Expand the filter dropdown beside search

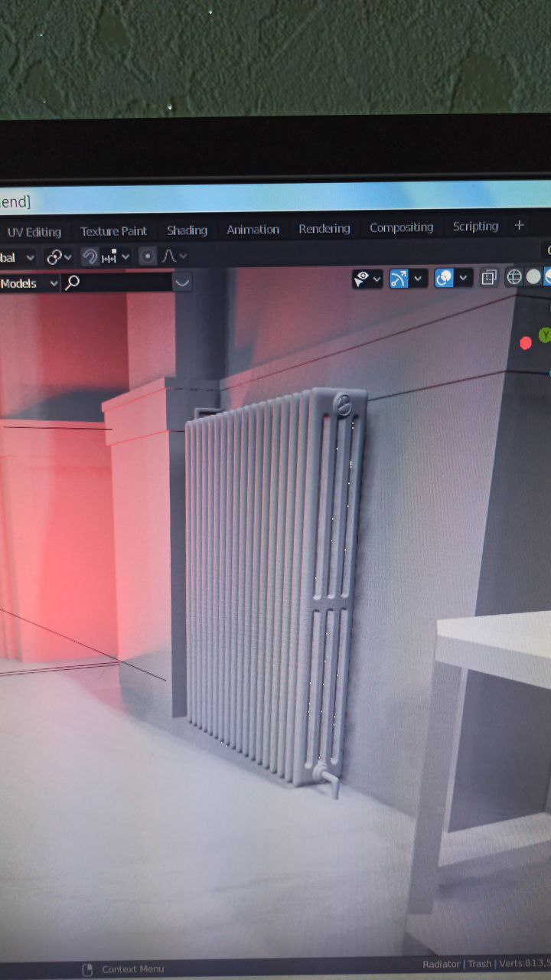click(x=182, y=283)
